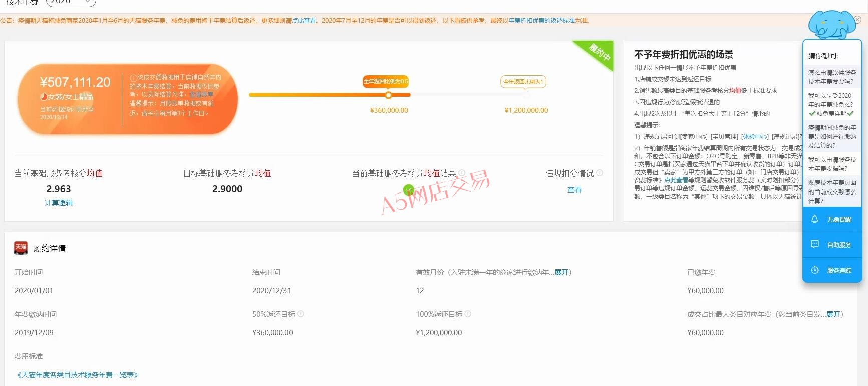
Task: Click the 自助服务 chat icon
Action: [815, 245]
